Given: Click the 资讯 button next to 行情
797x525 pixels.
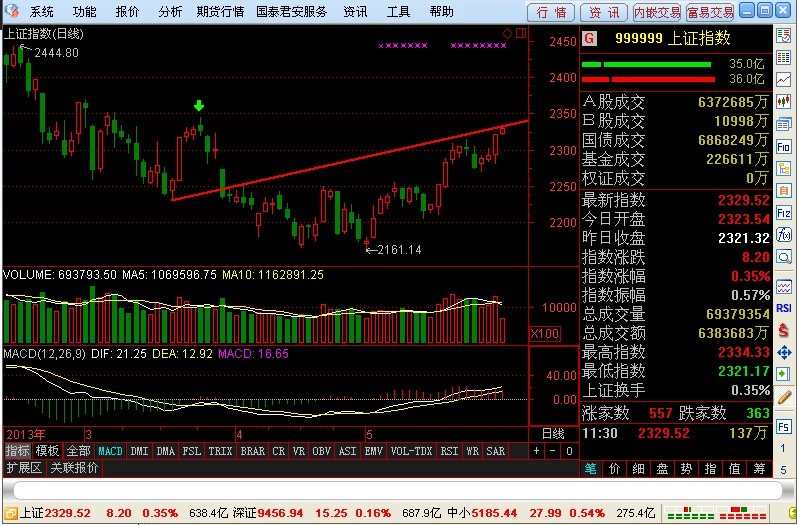Looking at the screenshot, I should (x=604, y=12).
